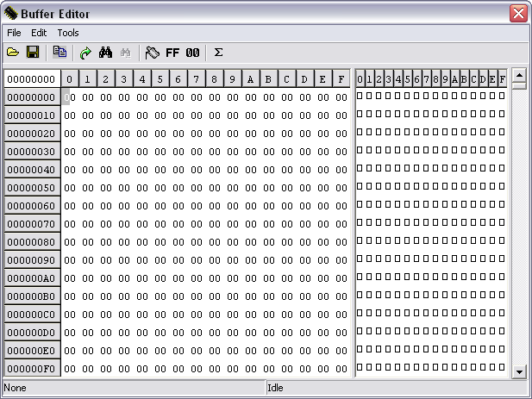Screen dimensions: 532x399
Task: Click the address field showing 00000000
Action: click(x=31, y=79)
